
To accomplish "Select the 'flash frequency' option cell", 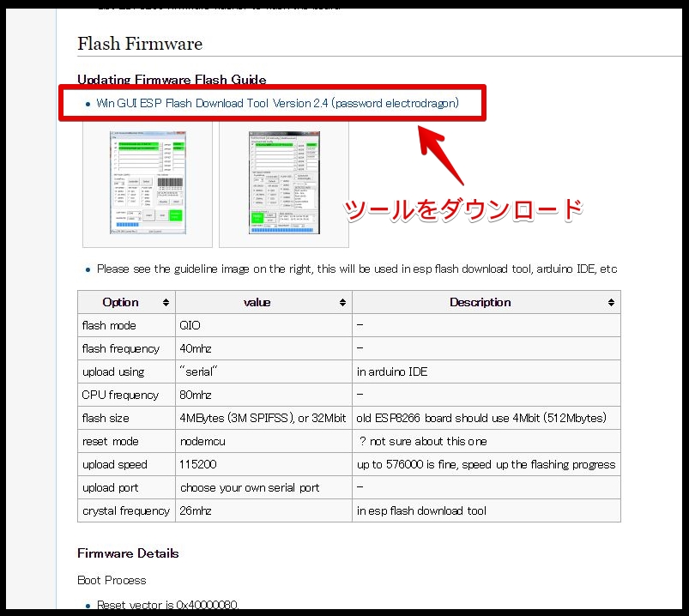I will pos(126,349).
